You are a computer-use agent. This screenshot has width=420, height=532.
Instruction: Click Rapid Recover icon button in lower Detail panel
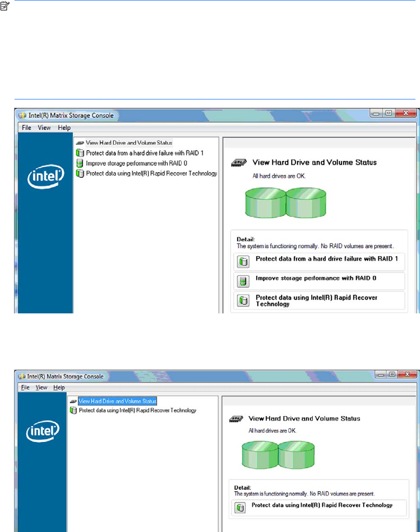point(240,508)
